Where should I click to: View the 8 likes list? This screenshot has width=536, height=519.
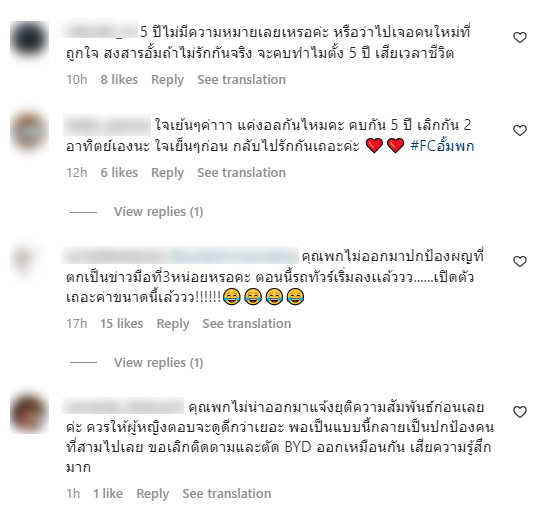coord(119,80)
